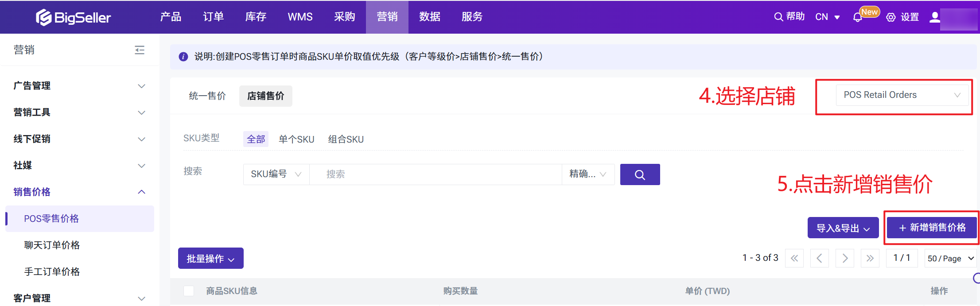
Task: Select the 组合SKU filter option
Action: tap(346, 139)
